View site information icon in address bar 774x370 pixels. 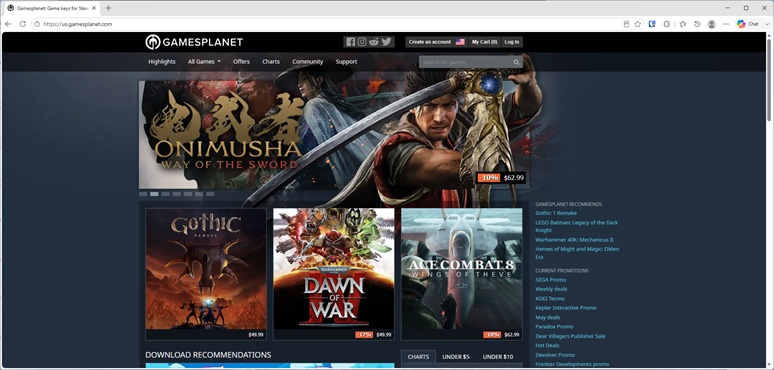tap(37, 24)
